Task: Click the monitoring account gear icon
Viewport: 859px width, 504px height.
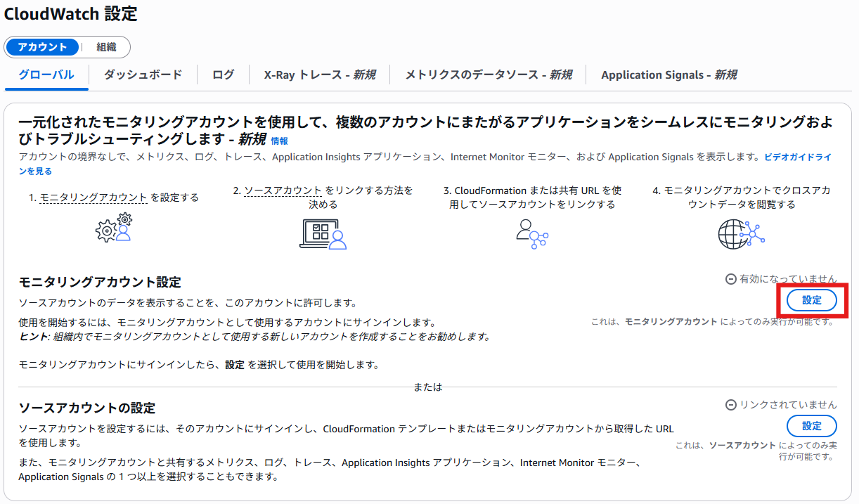Action: [114, 228]
